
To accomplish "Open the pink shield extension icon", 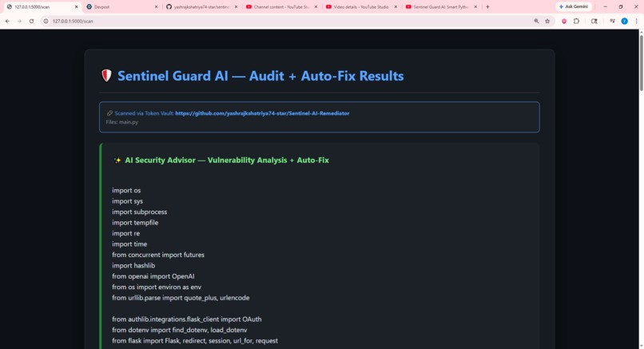I will [x=564, y=21].
